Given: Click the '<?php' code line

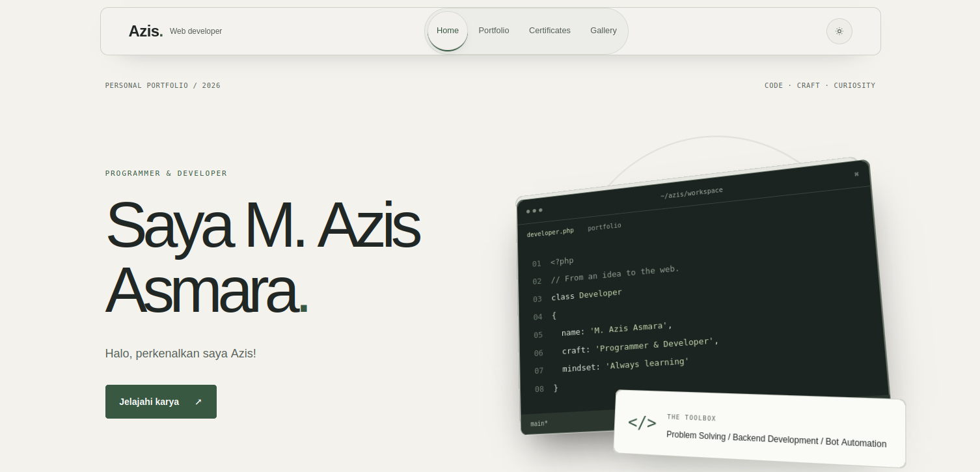Looking at the screenshot, I should click(562, 261).
